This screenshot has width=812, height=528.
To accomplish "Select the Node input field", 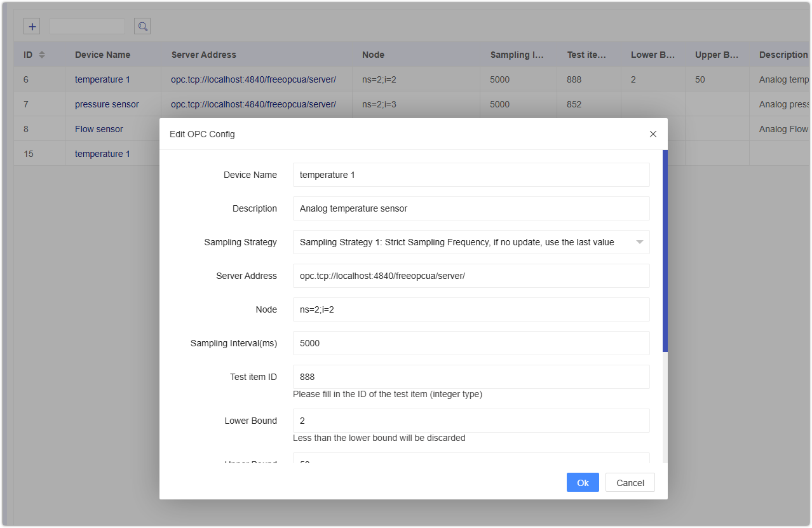I will (471, 309).
